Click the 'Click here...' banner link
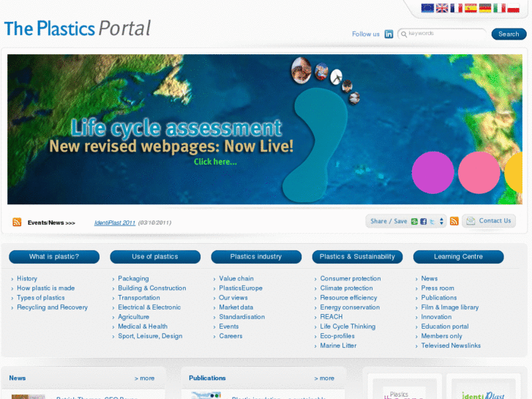 215,162
